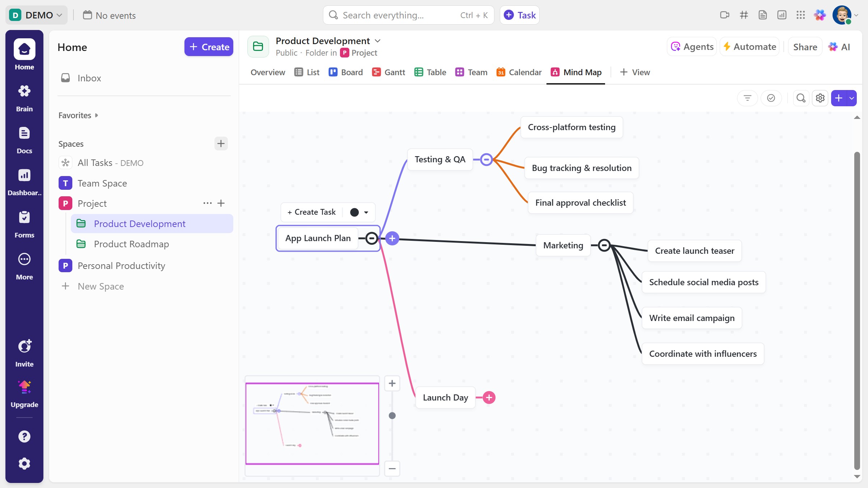Open mind map settings gear
The image size is (868, 488).
click(x=820, y=98)
